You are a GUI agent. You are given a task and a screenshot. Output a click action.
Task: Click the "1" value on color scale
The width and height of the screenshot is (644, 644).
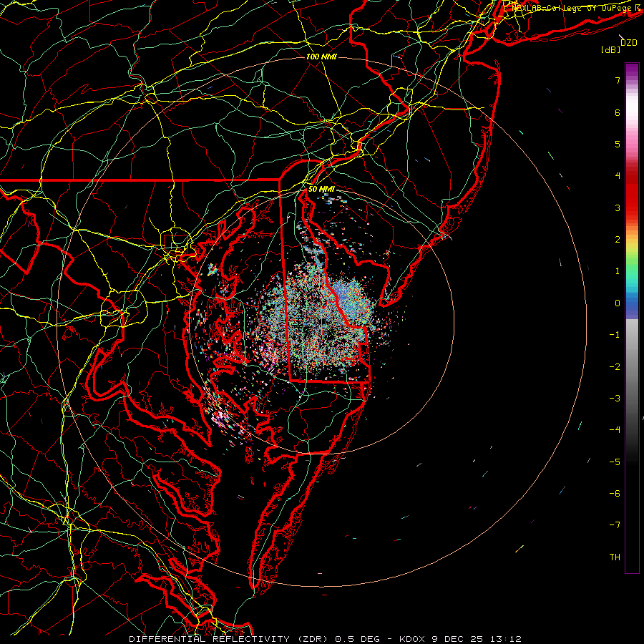(618, 271)
